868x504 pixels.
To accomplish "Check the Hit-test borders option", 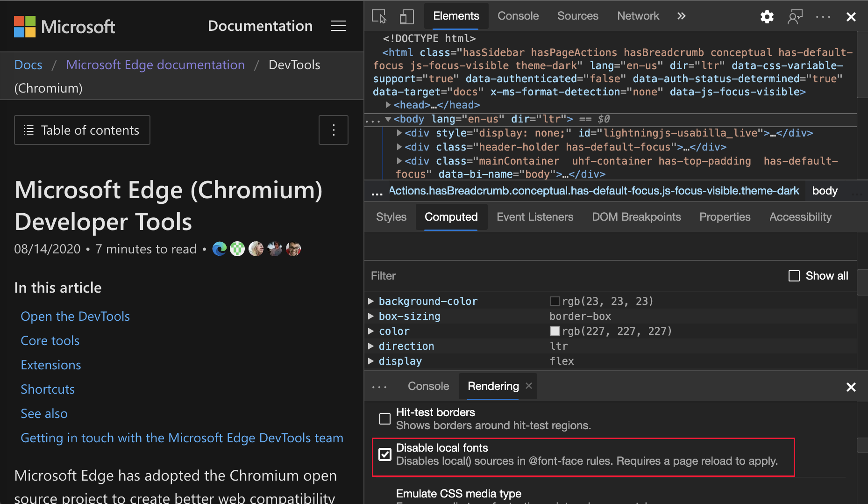I will point(385,419).
